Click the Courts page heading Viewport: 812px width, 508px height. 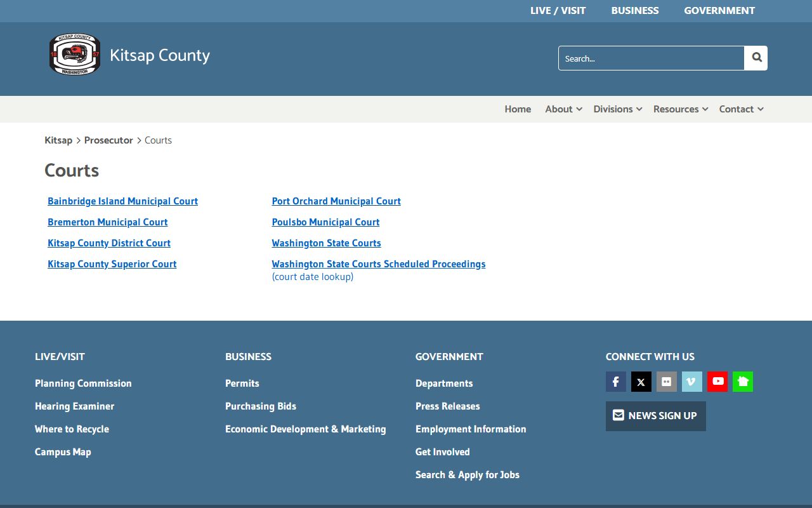(x=72, y=171)
